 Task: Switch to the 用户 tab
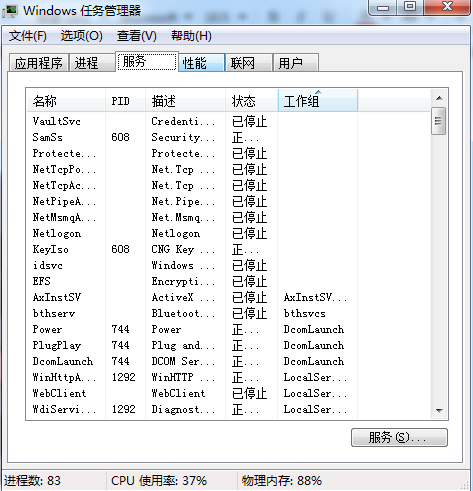pos(296,63)
